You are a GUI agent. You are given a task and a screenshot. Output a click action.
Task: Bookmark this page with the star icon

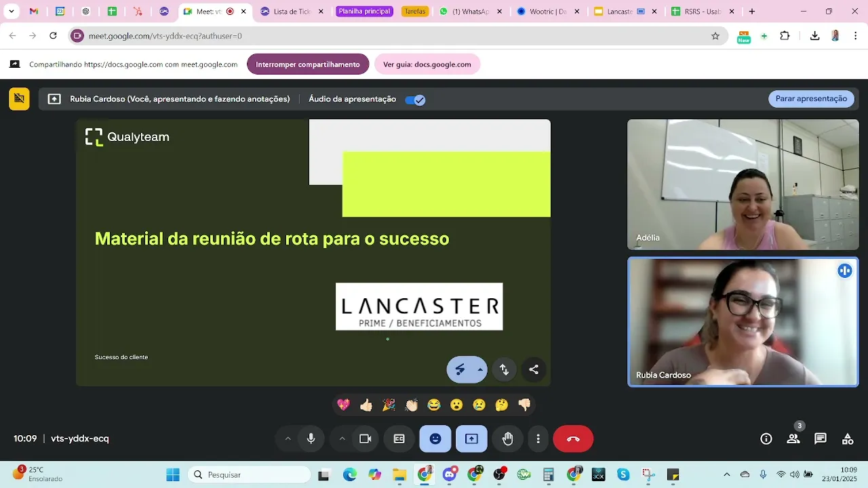[715, 36]
